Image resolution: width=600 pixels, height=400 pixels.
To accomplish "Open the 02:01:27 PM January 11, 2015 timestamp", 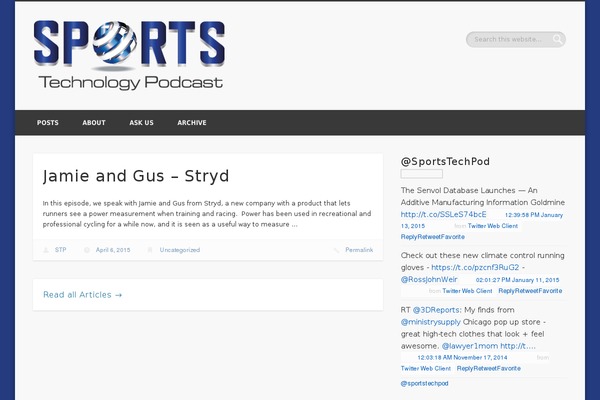I will (x=517, y=280).
